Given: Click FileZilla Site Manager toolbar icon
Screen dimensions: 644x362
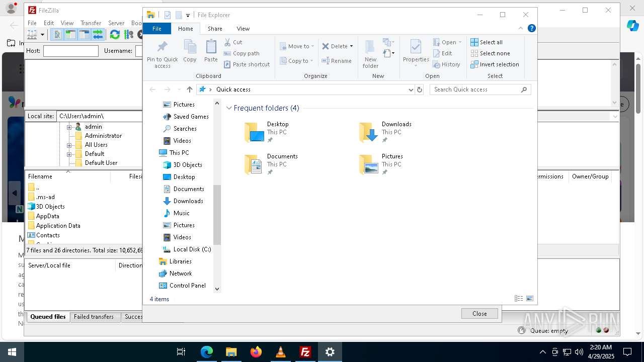Looking at the screenshot, I should pos(32,35).
